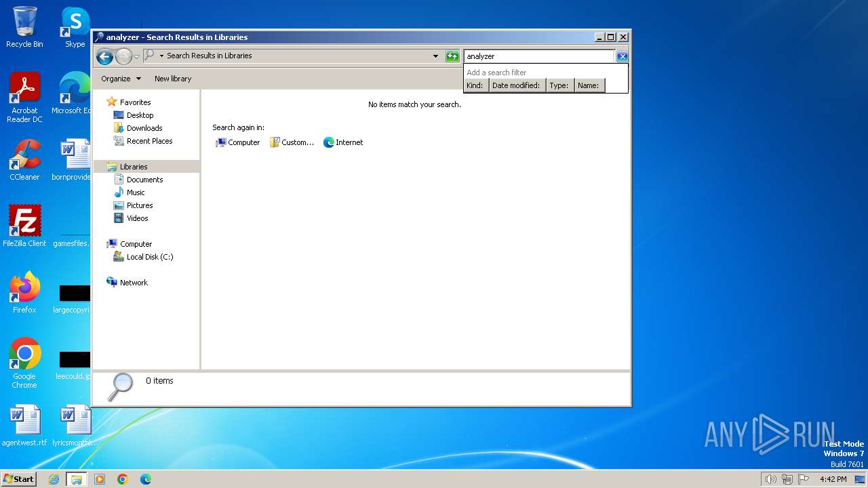This screenshot has height=488, width=868.
Task: Click the 0 items status text
Action: 159,381
